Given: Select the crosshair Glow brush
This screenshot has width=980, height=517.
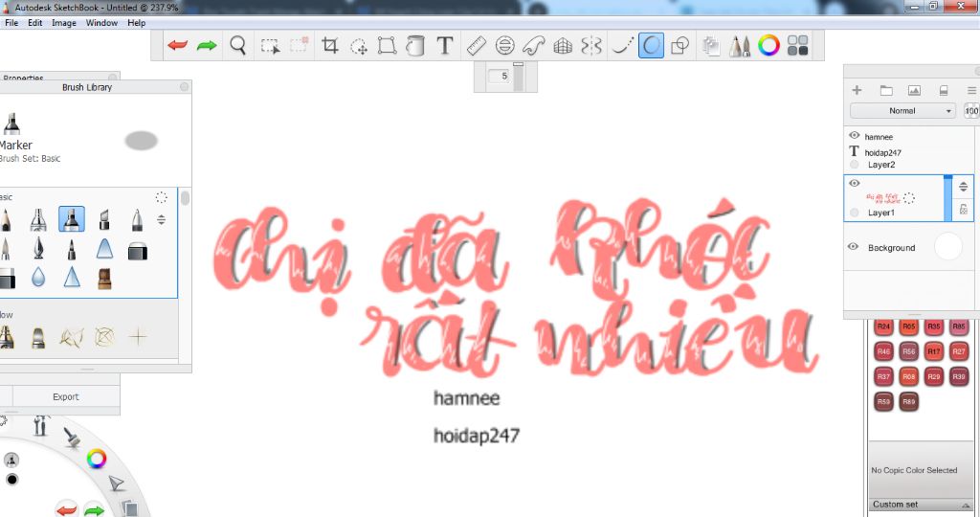Looking at the screenshot, I should click(138, 336).
